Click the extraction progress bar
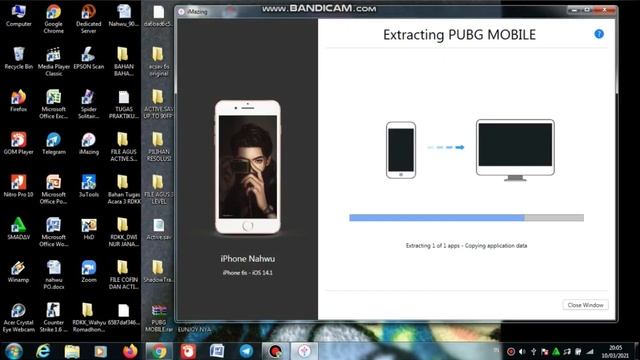The width and height of the screenshot is (640, 360). (467, 218)
